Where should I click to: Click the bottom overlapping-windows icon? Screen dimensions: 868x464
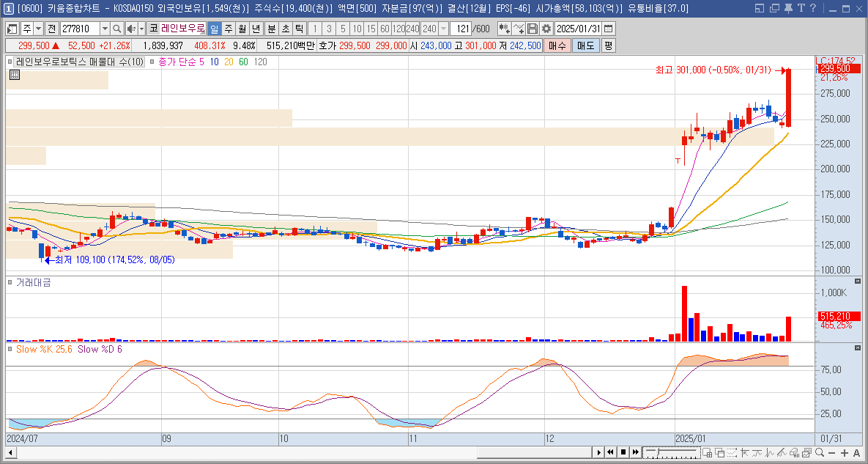coord(719,453)
